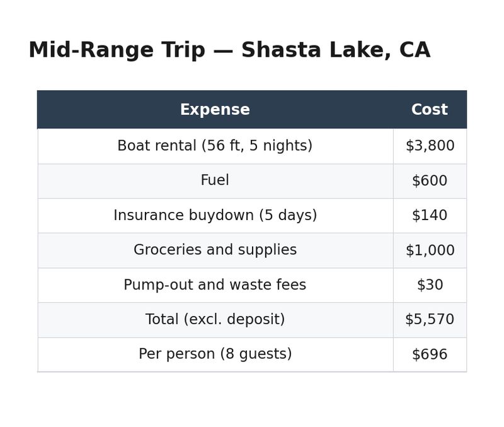Select the $696 per-person cost
The width and height of the screenshot is (504, 427).
430,354
